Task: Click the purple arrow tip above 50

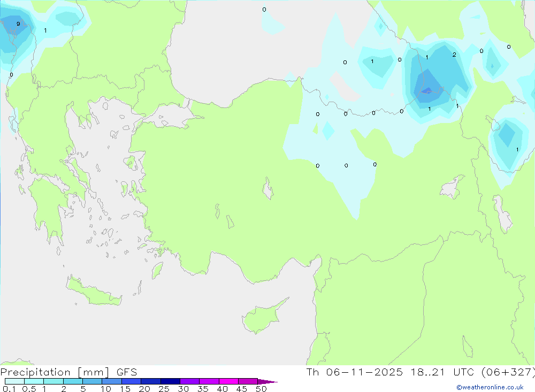Action: pos(267,382)
